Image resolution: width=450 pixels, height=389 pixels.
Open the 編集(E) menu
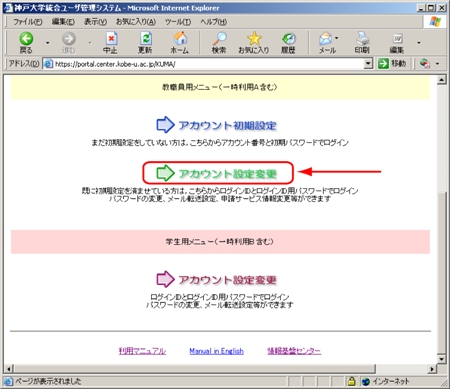click(63, 22)
